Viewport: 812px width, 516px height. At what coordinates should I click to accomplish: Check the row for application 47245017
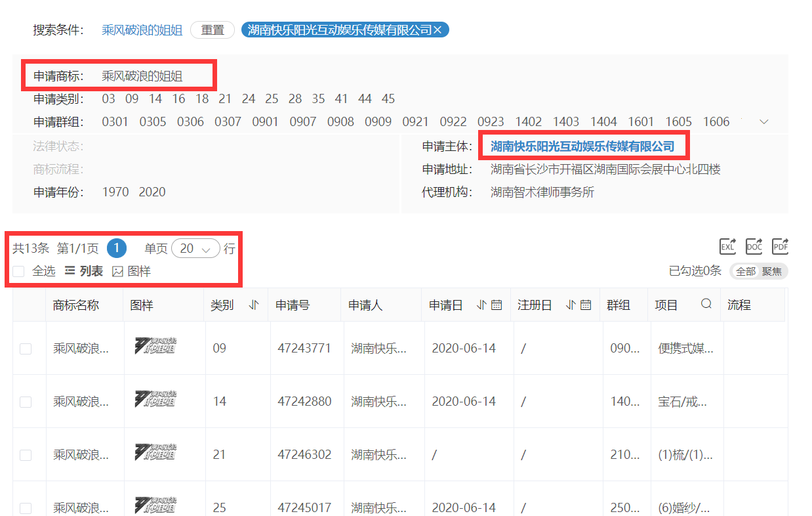26,508
